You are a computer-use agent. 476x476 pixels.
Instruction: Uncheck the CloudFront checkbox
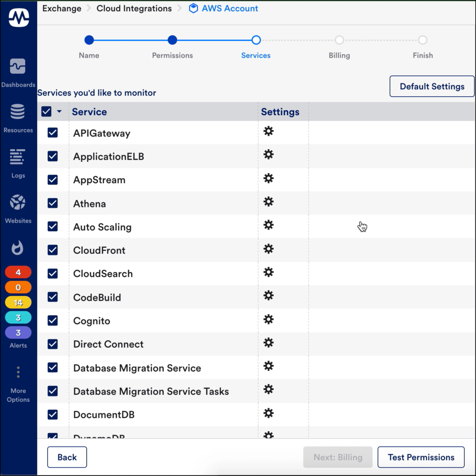[53, 250]
